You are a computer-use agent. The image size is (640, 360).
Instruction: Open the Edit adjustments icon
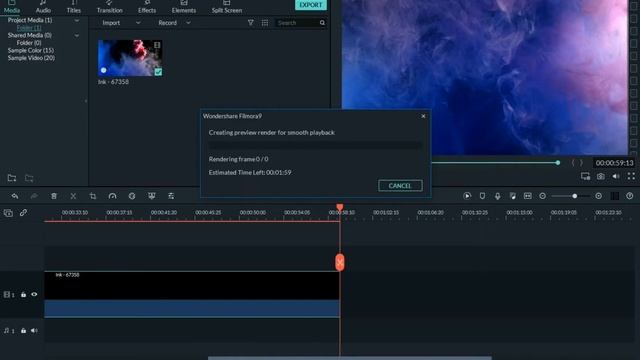171,196
